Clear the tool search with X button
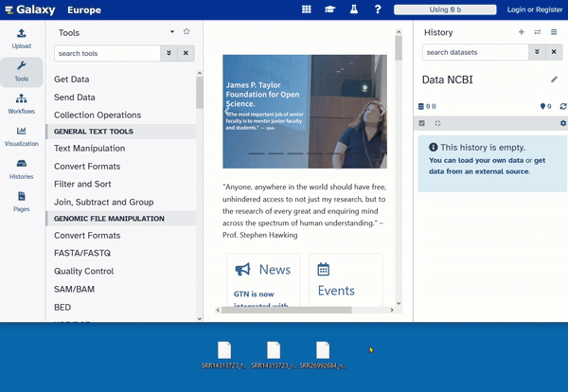The width and height of the screenshot is (568, 392). [x=186, y=53]
